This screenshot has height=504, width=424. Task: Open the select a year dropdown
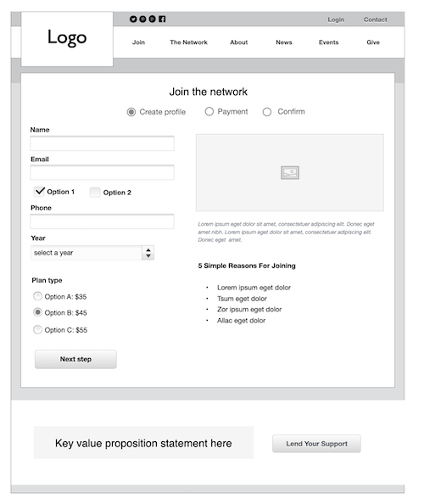pos(92,253)
